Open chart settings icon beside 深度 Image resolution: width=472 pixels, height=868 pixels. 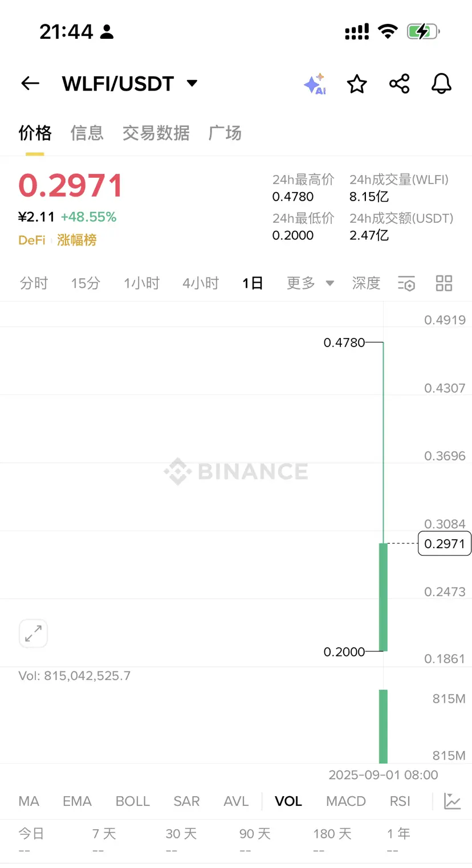406,283
